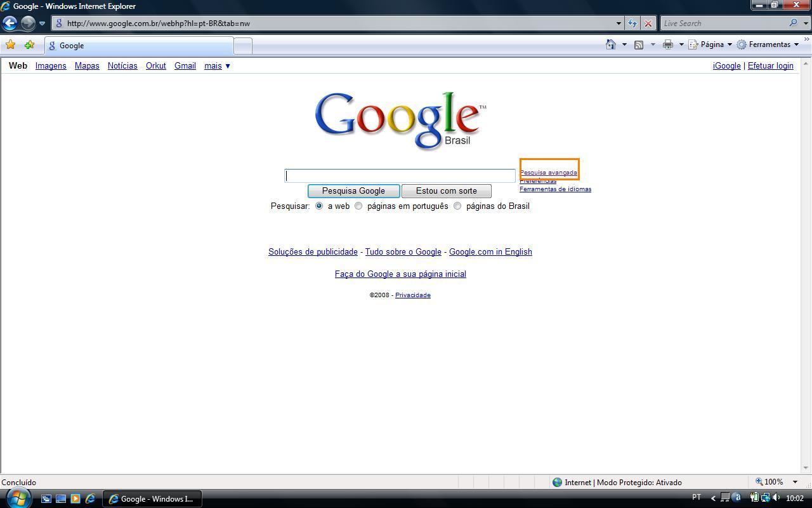Show hidden tray icons arrow
812x508 pixels.
(x=713, y=498)
